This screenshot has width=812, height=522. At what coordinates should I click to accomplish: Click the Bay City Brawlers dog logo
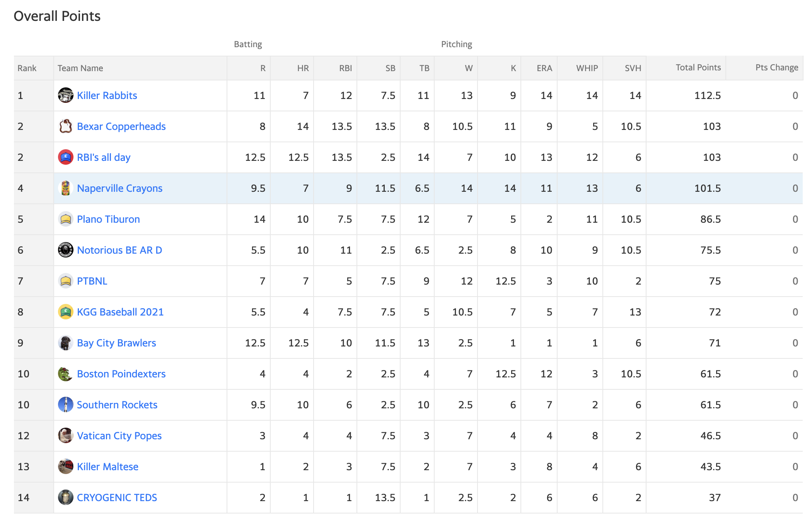[65, 343]
